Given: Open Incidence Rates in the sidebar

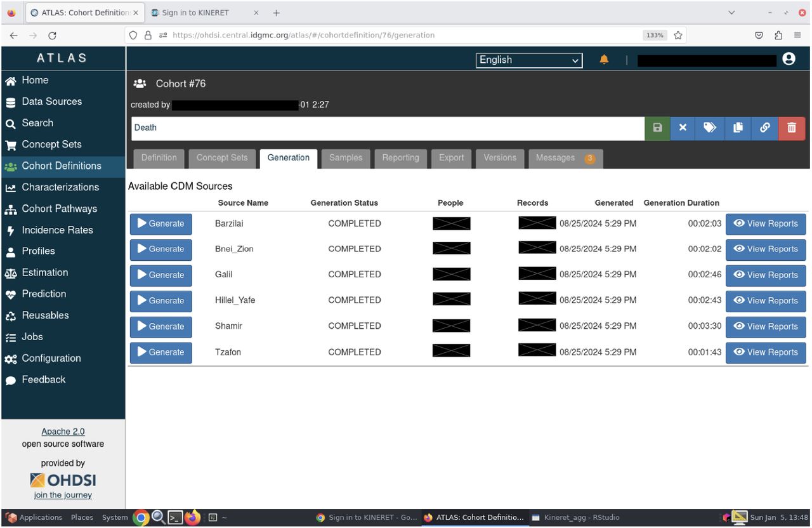Looking at the screenshot, I should (x=63, y=230).
